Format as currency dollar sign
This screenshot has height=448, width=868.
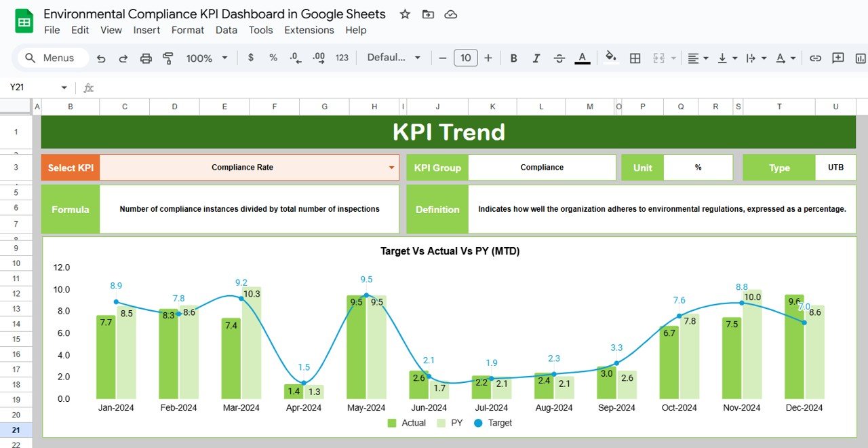pyautogui.click(x=251, y=58)
